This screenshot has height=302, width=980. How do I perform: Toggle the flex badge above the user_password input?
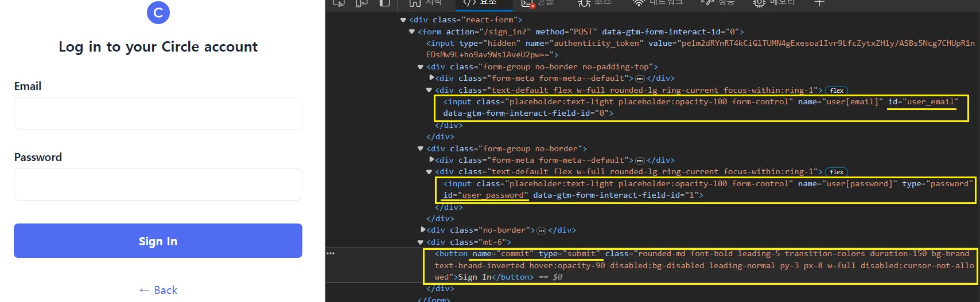click(837, 172)
